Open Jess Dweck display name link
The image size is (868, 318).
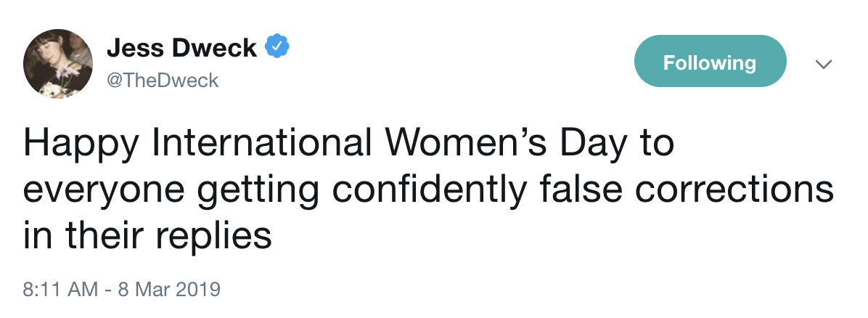[x=181, y=48]
